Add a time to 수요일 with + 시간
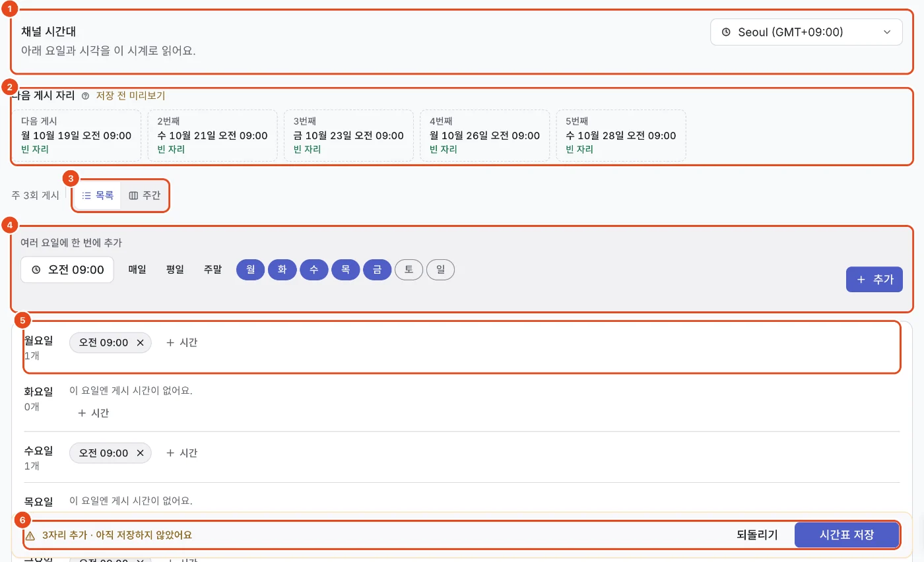The height and width of the screenshot is (562, 924). click(x=181, y=453)
